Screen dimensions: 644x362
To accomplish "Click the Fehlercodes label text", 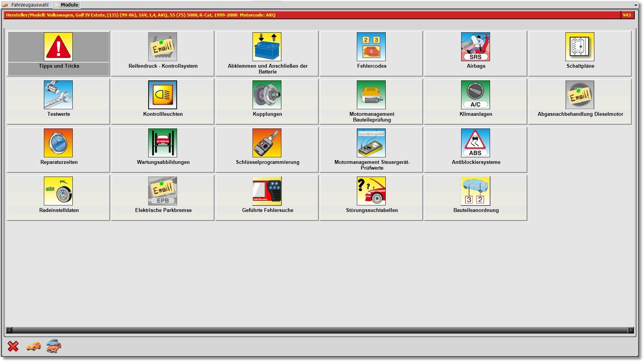I will [x=371, y=66].
